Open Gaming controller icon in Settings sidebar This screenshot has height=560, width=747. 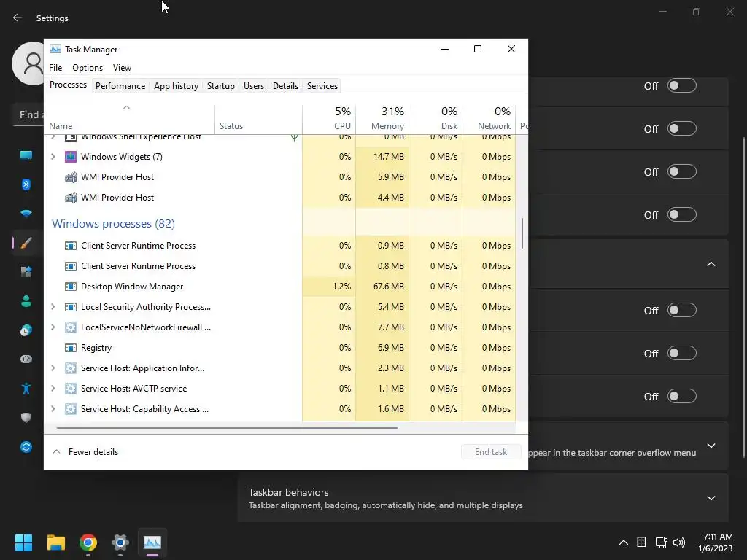pyautogui.click(x=26, y=359)
